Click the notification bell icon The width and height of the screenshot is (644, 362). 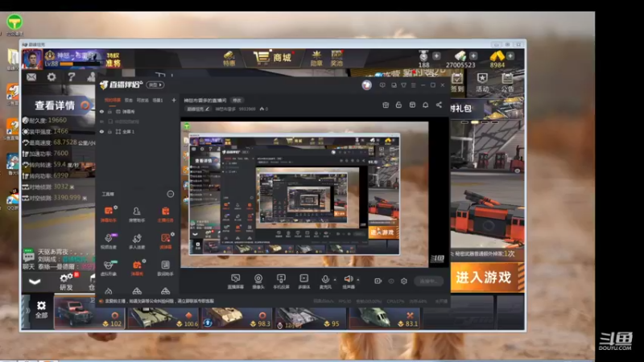pyautogui.click(x=426, y=105)
